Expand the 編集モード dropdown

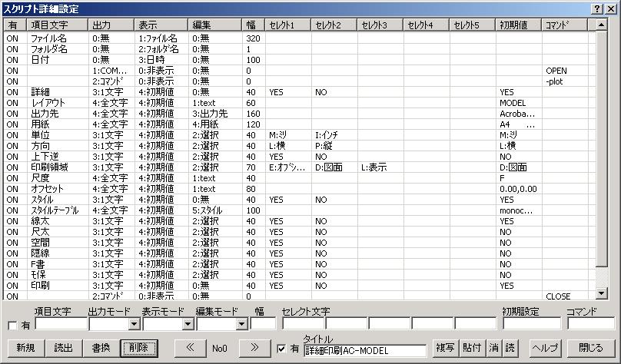click(x=241, y=324)
